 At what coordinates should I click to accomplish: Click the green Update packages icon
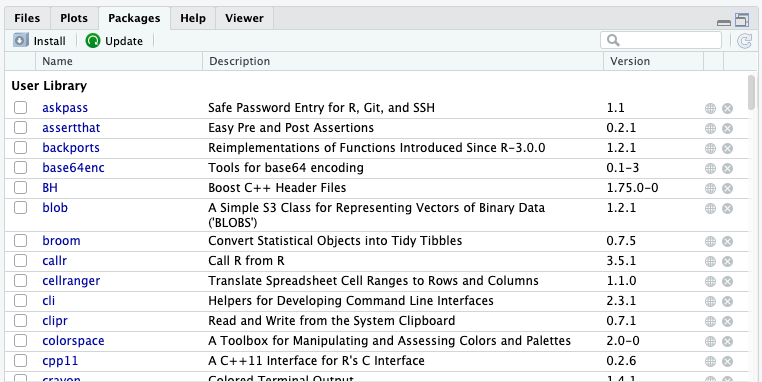click(x=92, y=41)
